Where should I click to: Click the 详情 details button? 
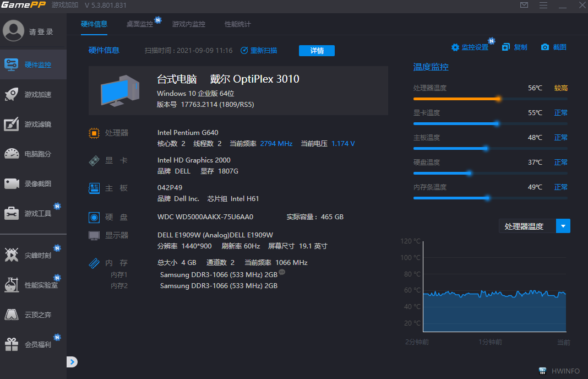coord(317,51)
